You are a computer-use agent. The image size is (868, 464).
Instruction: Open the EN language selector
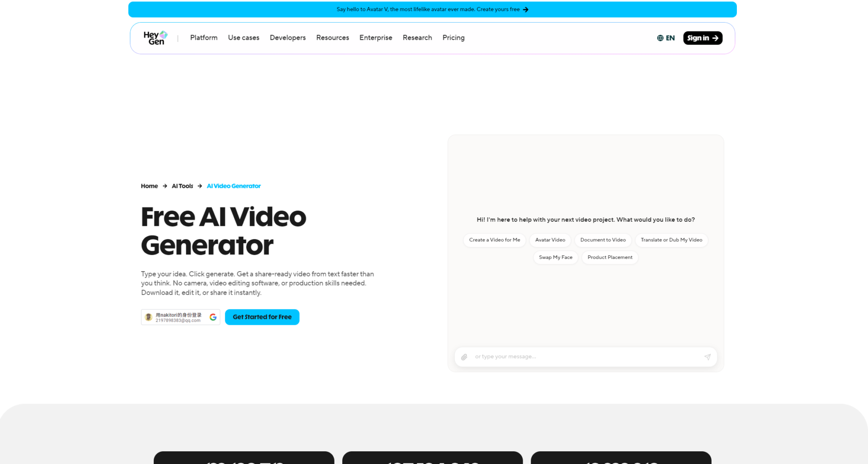(x=666, y=38)
